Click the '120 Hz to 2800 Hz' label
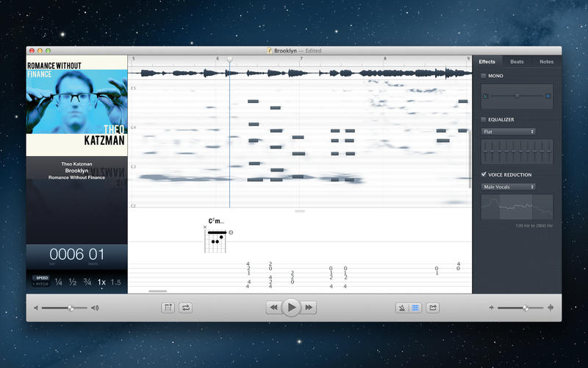588x368 pixels. [534, 226]
